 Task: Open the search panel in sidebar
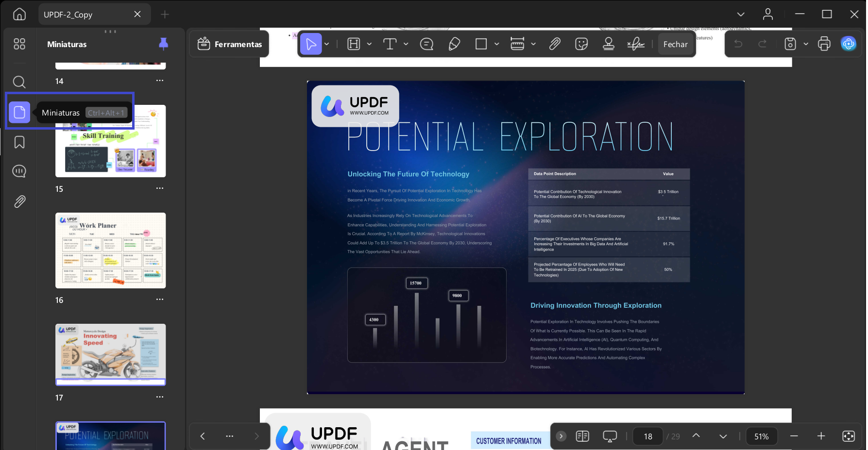click(x=19, y=82)
